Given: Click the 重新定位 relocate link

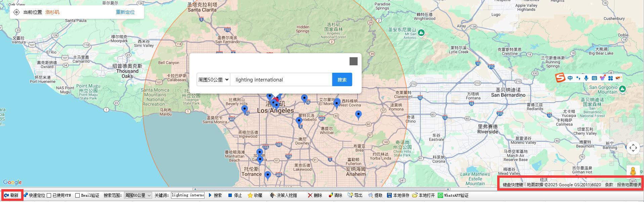Looking at the screenshot, I should click(125, 12).
